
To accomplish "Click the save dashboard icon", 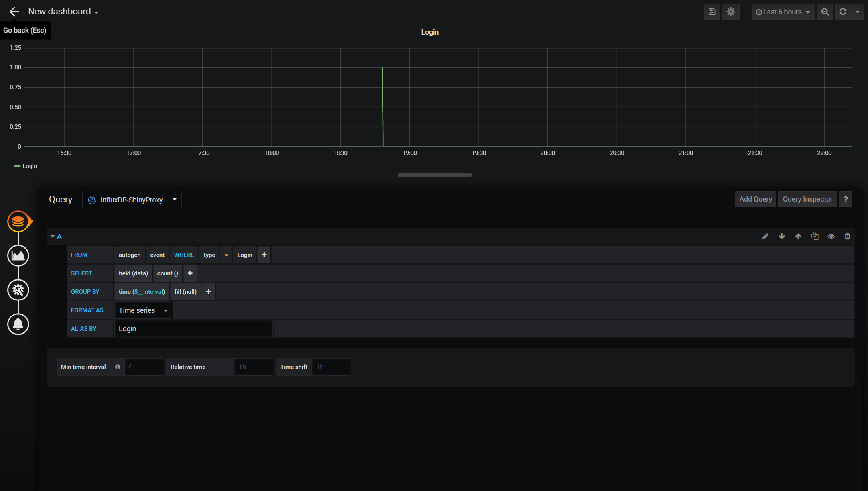I will click(x=712, y=12).
